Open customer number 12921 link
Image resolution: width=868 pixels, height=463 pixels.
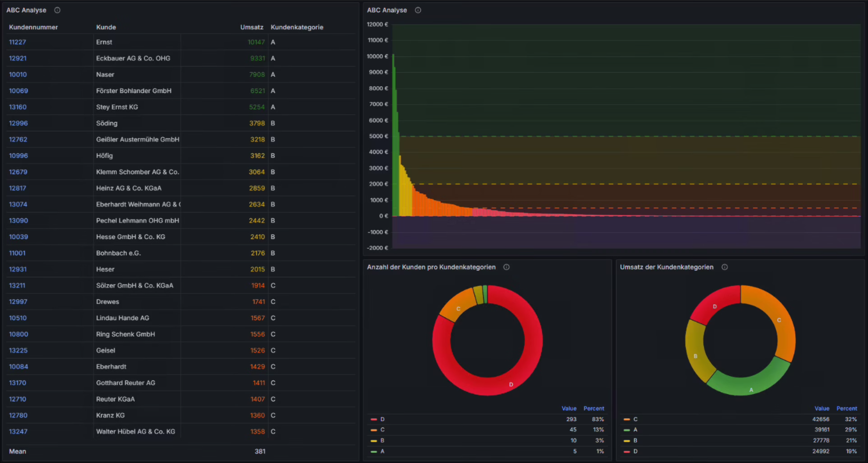[18, 58]
